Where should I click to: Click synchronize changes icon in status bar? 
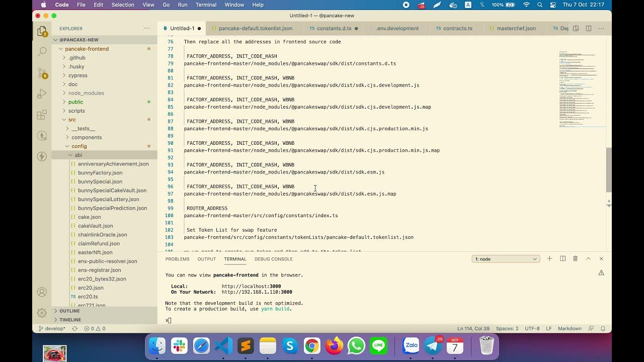75,328
